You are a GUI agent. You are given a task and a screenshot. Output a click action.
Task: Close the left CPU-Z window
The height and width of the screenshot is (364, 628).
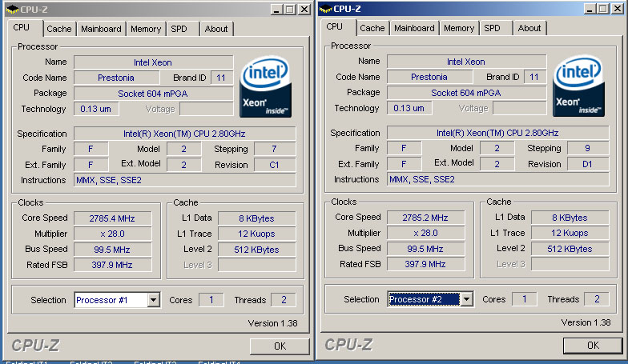point(304,10)
